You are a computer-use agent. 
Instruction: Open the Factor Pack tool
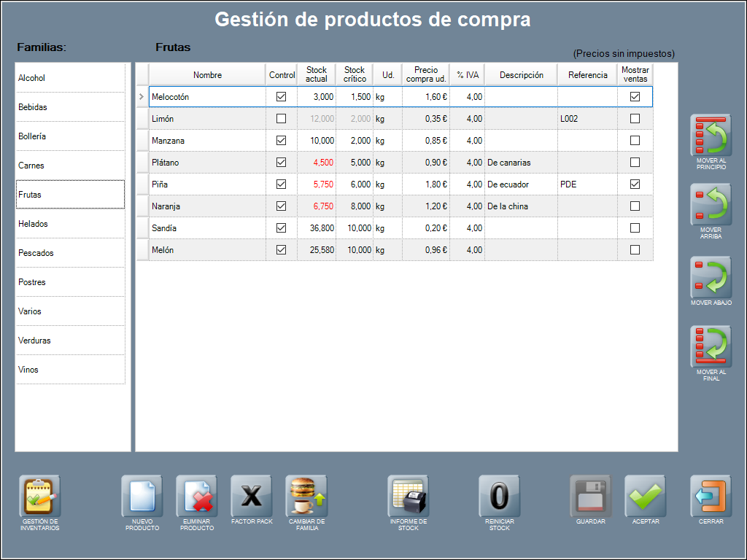[x=251, y=497]
